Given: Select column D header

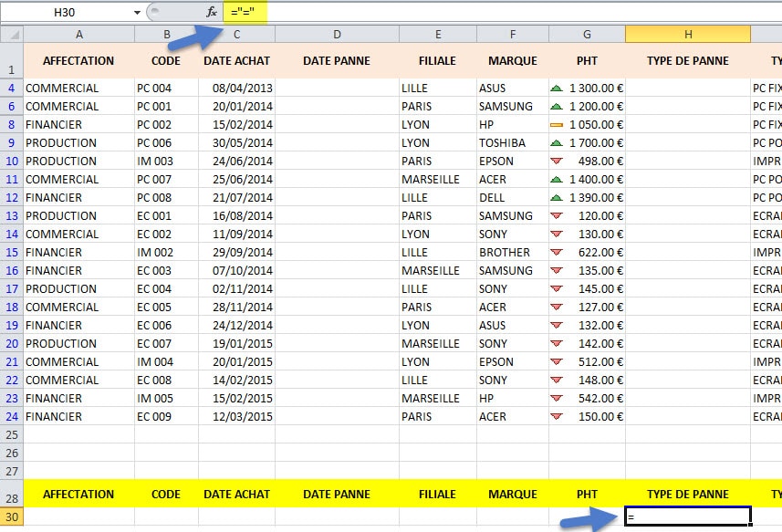Looking at the screenshot, I should [337, 34].
